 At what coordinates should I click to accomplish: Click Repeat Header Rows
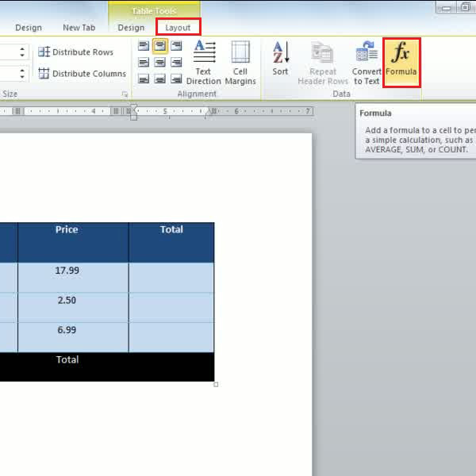click(323, 63)
